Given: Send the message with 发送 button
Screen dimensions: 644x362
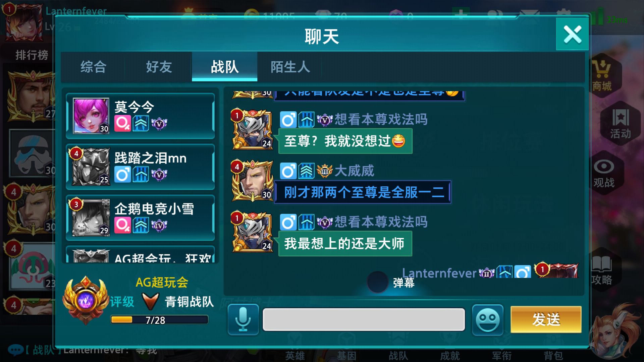Looking at the screenshot, I should point(546,319).
